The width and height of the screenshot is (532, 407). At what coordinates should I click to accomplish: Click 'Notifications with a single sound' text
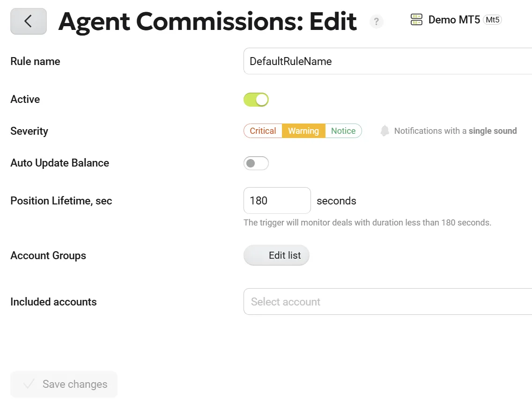tap(455, 131)
